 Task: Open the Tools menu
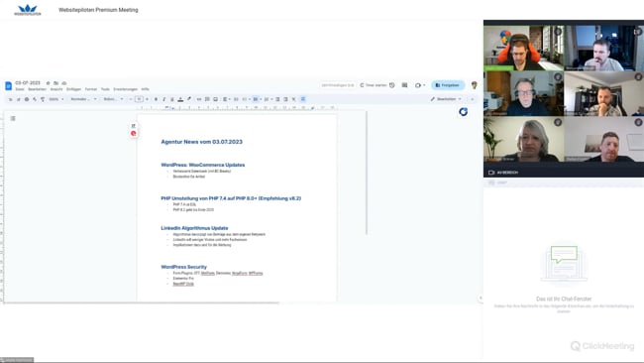(x=105, y=89)
